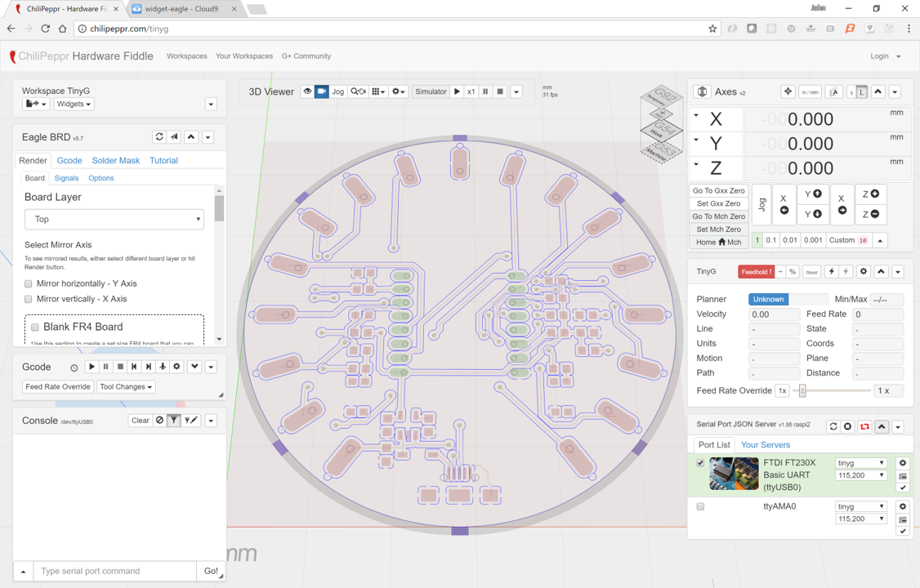Click the camera icon in 3D Viewer toolbar

click(x=322, y=91)
